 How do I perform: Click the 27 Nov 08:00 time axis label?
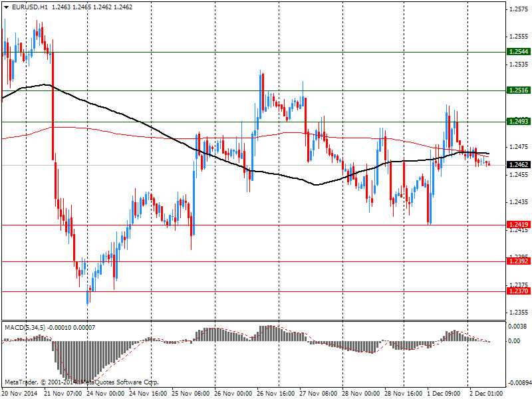[x=319, y=394]
